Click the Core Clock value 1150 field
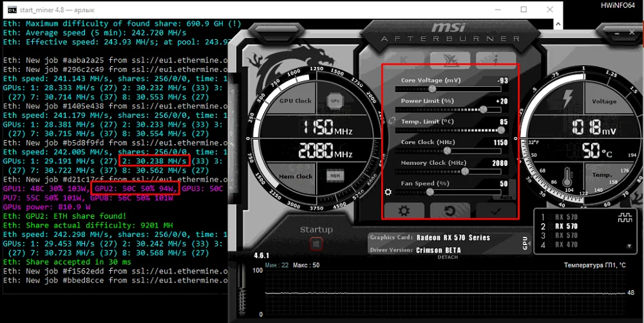This screenshot has width=644, height=323. coord(500,142)
